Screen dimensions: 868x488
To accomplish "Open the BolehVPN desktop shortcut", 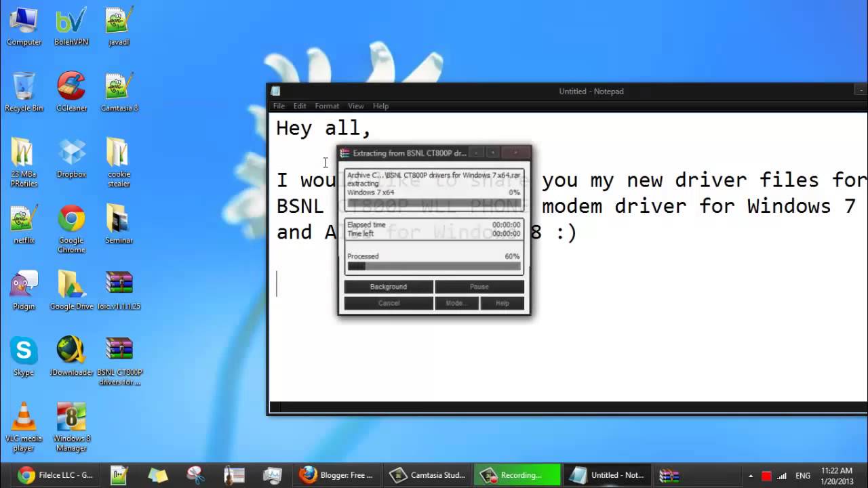I will tap(71, 27).
